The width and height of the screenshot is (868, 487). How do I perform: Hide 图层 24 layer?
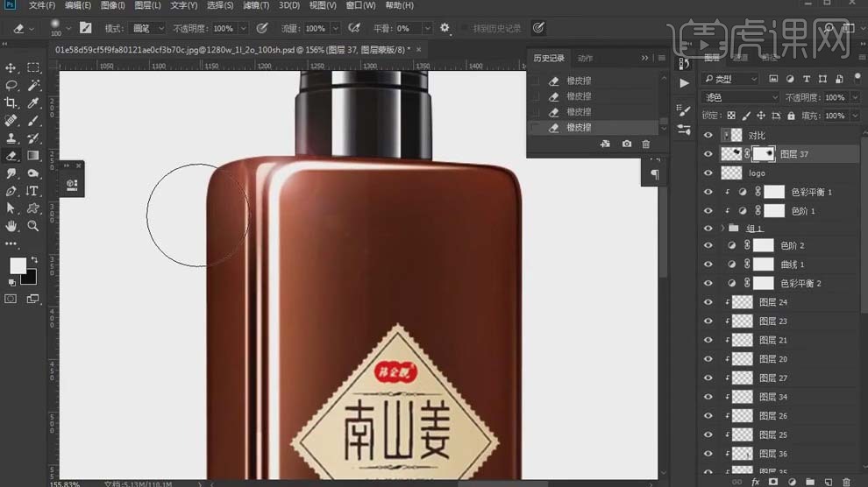click(708, 302)
